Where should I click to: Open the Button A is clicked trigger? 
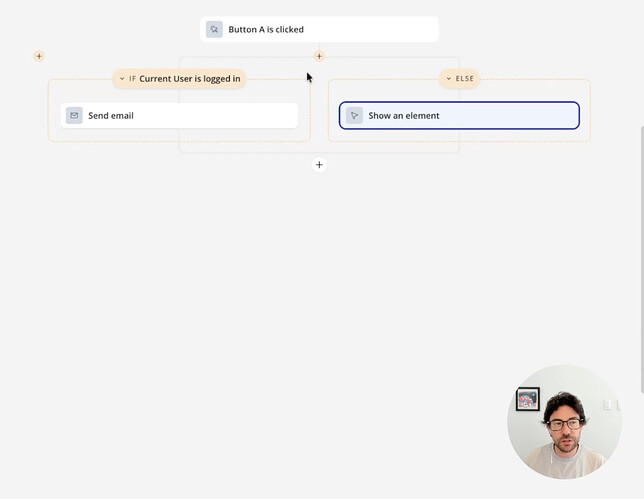pos(319,29)
